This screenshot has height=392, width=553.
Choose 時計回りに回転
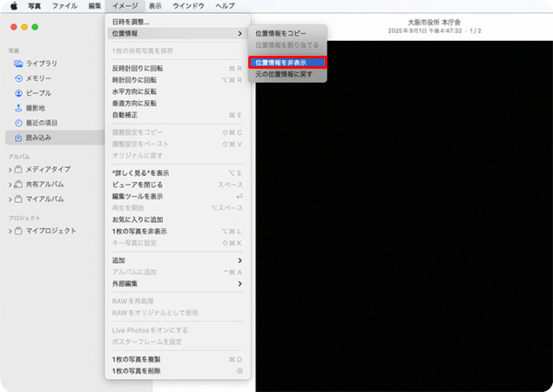pos(178,80)
